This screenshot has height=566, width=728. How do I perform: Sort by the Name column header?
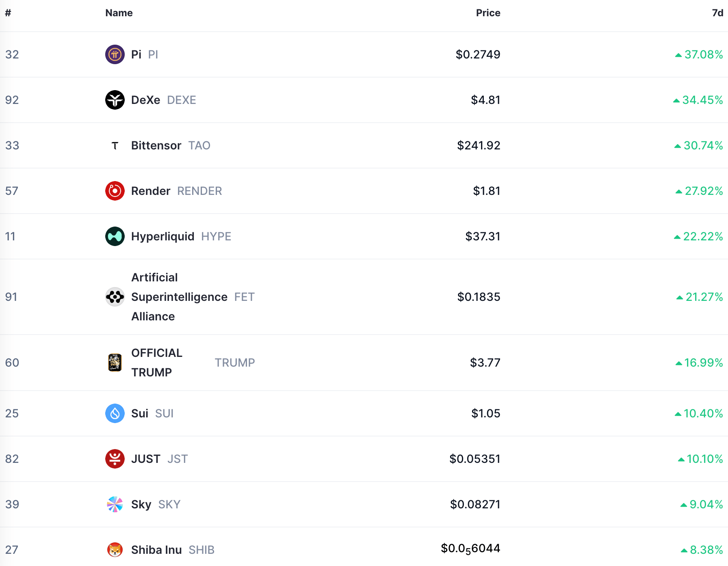pos(119,13)
